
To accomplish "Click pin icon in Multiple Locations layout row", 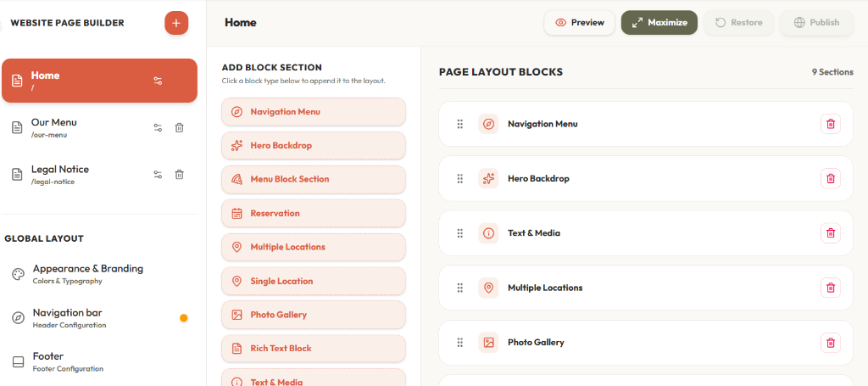I will point(488,288).
